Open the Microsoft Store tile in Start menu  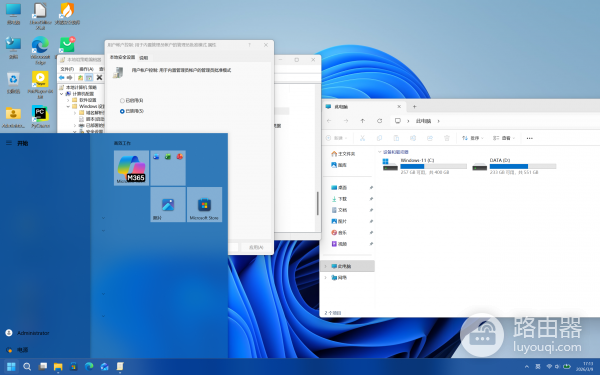point(204,204)
